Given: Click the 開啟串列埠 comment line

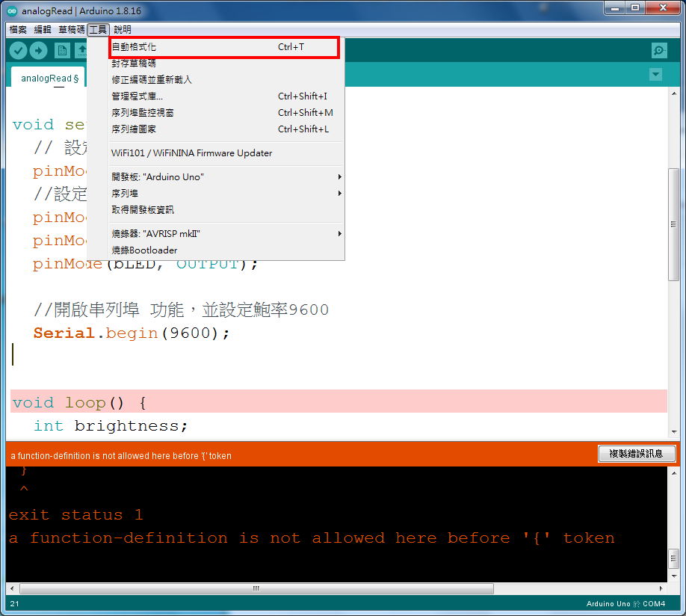Looking at the screenshot, I should pos(181,310).
